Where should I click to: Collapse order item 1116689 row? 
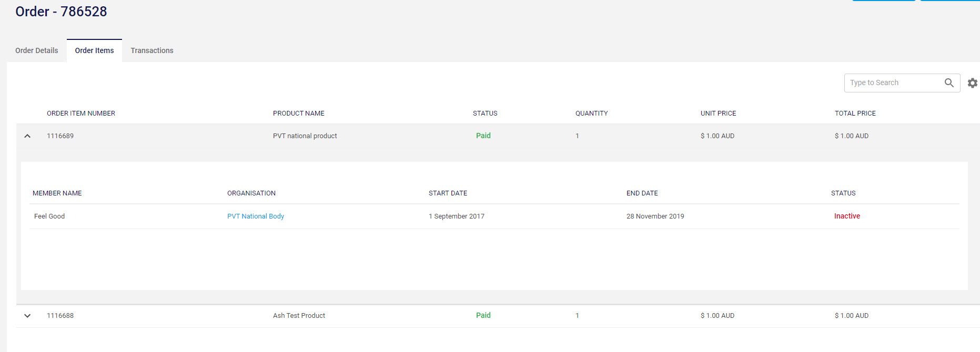pyautogui.click(x=27, y=136)
